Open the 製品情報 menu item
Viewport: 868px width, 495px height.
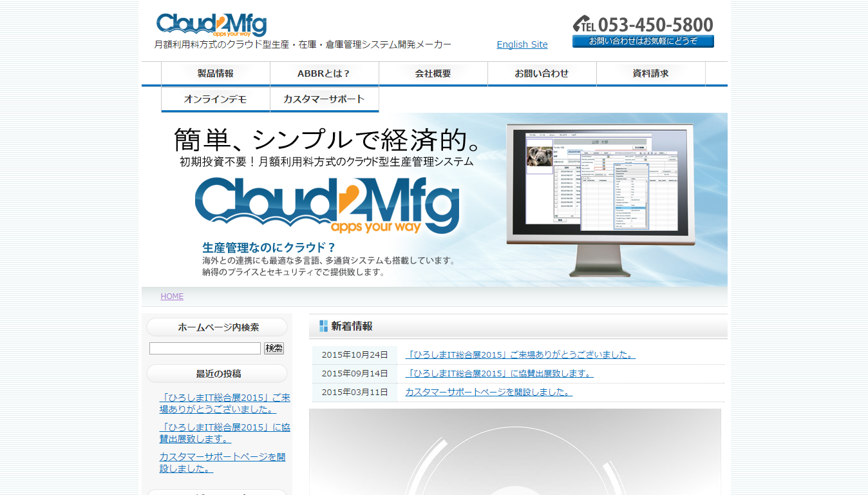click(x=216, y=73)
